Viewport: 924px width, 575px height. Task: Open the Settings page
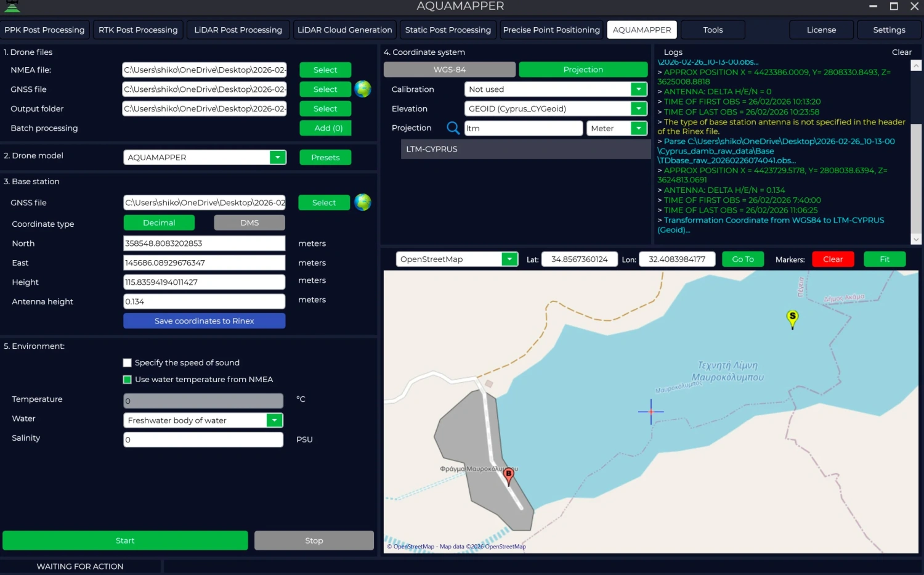[890, 30]
